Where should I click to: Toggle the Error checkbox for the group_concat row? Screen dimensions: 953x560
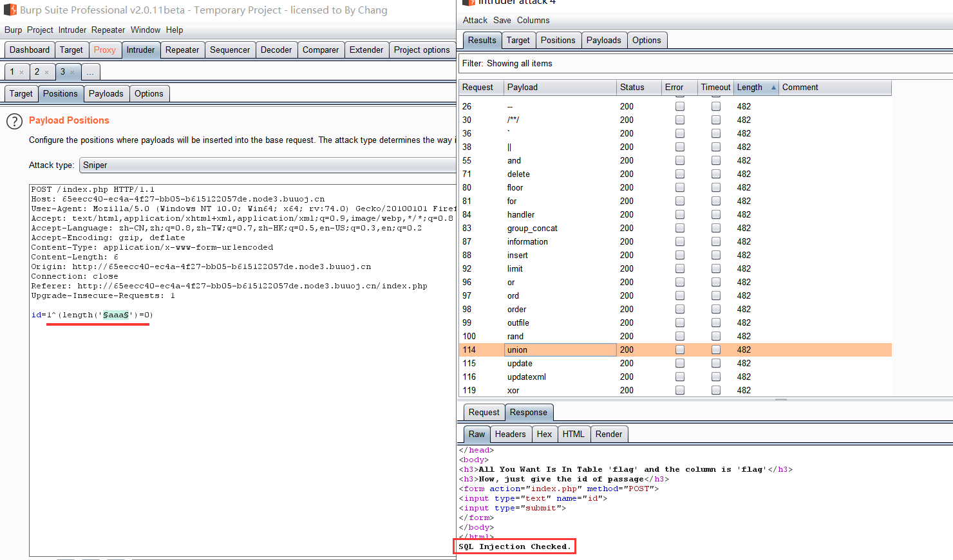(x=680, y=228)
